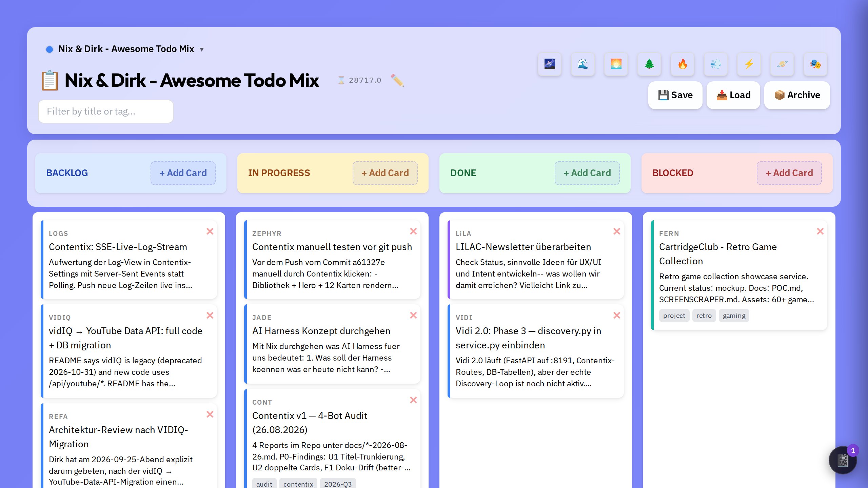
Task: Click the ZEPHYR label on first In Progress card
Action: point(267,233)
